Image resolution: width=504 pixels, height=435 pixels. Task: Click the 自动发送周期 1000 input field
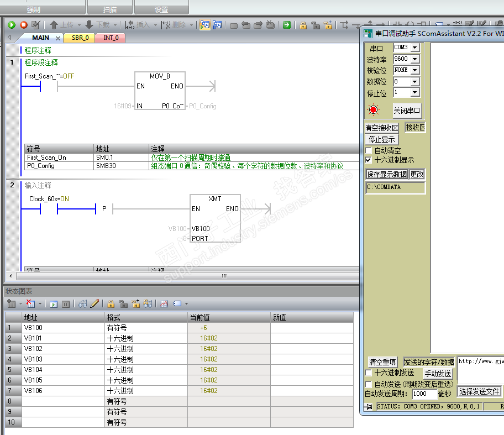click(424, 394)
